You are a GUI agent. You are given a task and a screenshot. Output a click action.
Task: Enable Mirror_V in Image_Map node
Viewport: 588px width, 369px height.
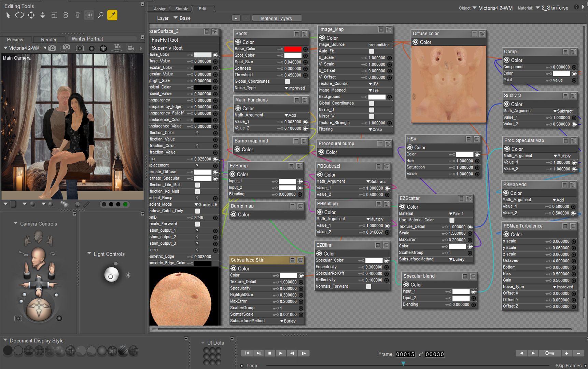(372, 117)
